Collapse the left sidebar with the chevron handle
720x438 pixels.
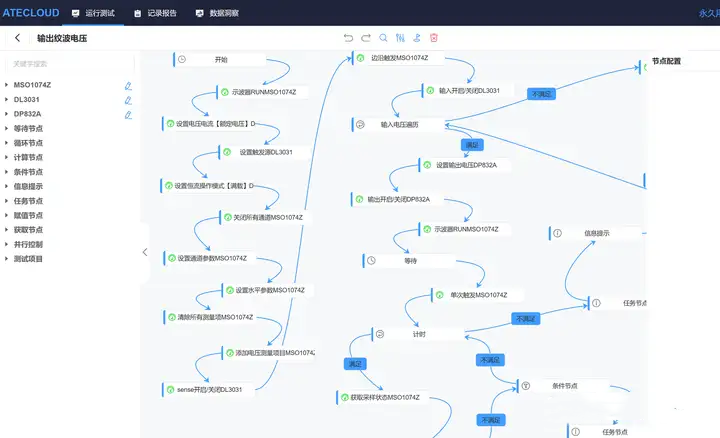tap(144, 252)
